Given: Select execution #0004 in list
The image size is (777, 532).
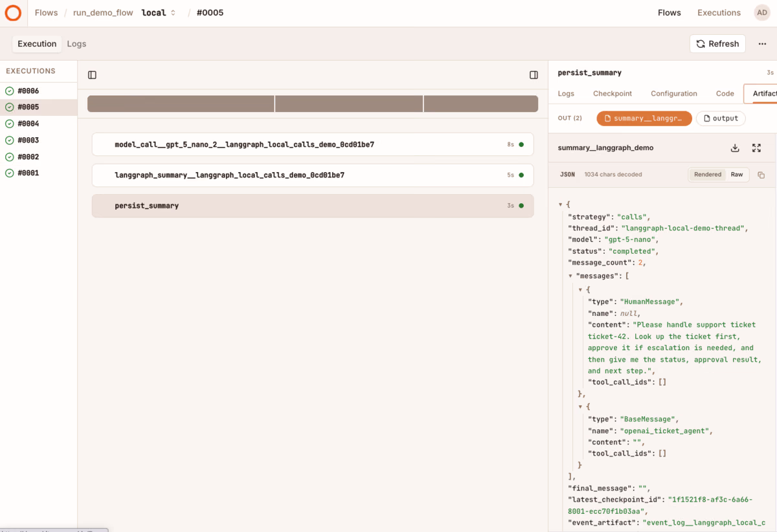Looking at the screenshot, I should click(39, 124).
